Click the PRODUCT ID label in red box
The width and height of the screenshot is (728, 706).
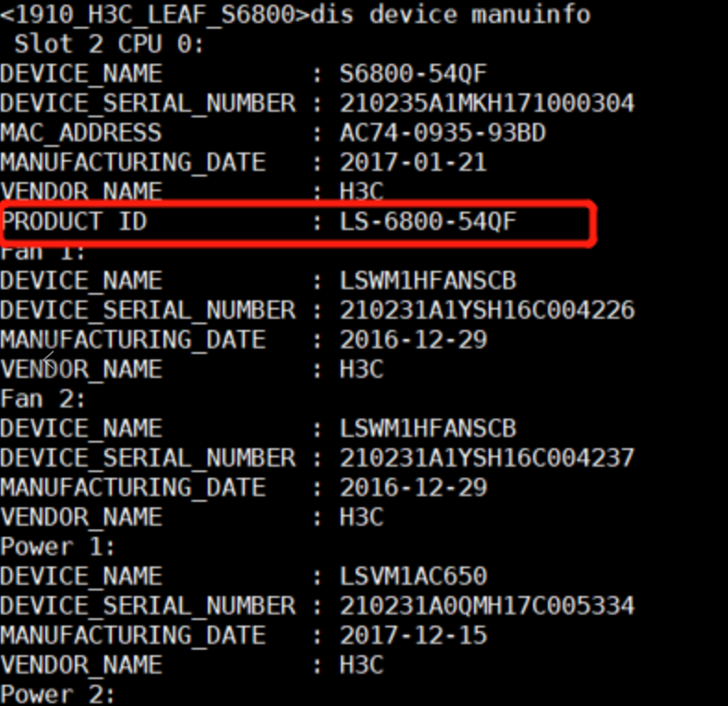pos(74,222)
